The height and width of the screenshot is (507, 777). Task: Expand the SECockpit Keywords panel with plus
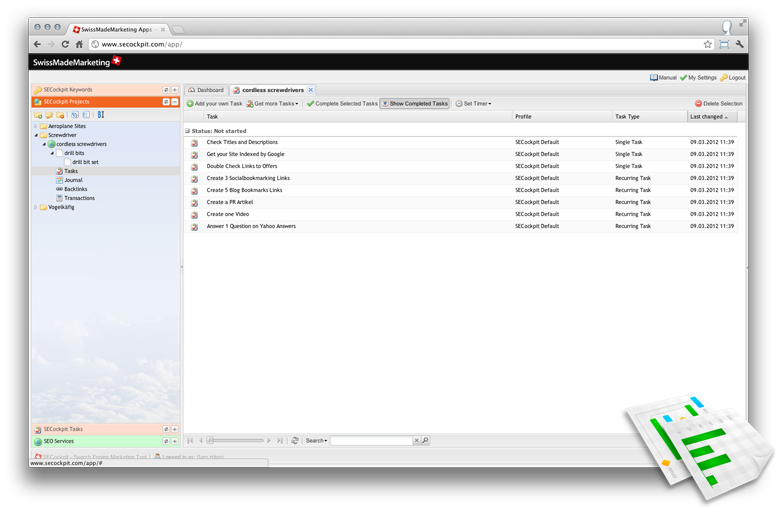click(174, 90)
